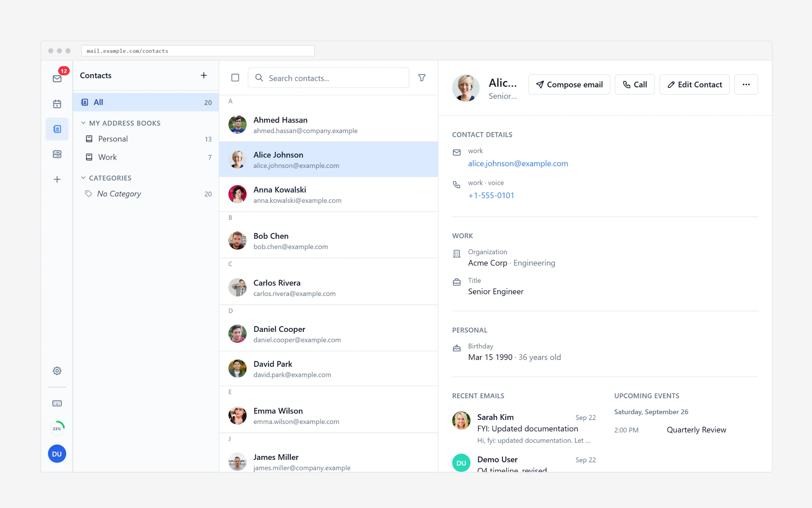The height and width of the screenshot is (508, 812).
Task: Open the DU user avatar menu
Action: pos(57,454)
